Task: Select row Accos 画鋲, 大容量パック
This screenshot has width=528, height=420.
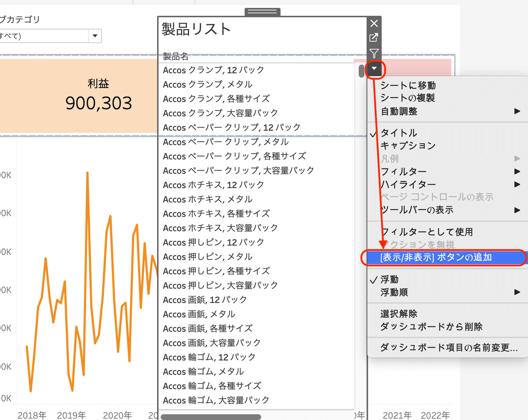Action: coord(212,343)
